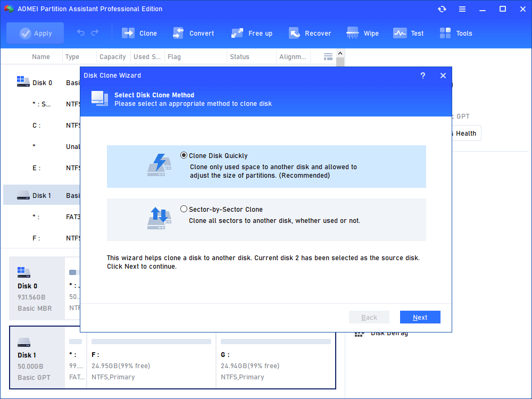Select the F: partition row in list
Viewport: 532px width, 399px height.
click(41, 238)
